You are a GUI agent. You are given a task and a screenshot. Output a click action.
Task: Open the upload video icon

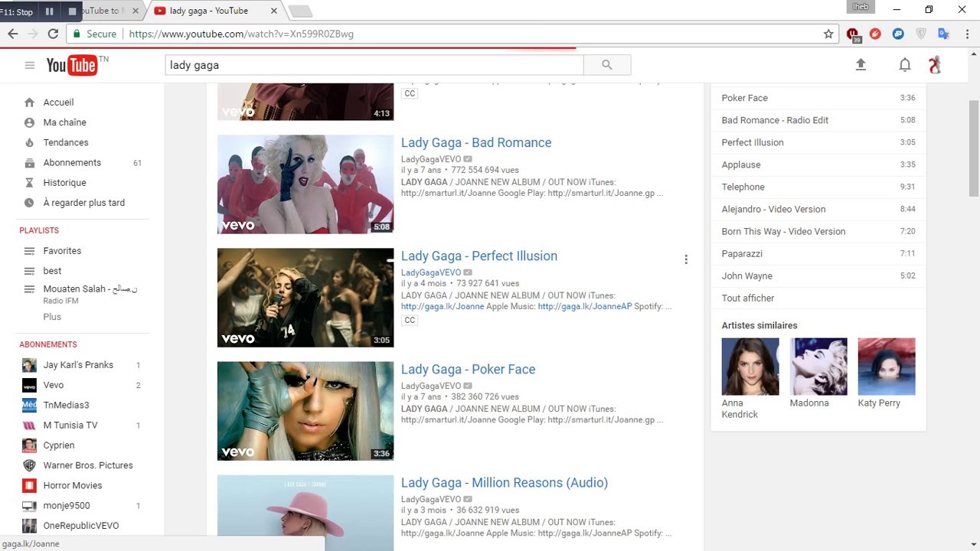tap(861, 65)
